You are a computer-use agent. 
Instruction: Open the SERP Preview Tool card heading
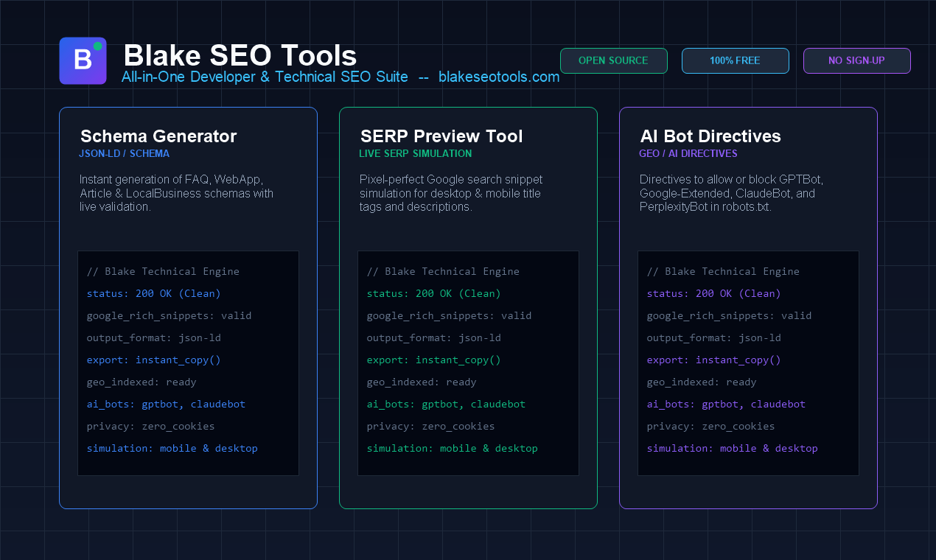pos(441,136)
